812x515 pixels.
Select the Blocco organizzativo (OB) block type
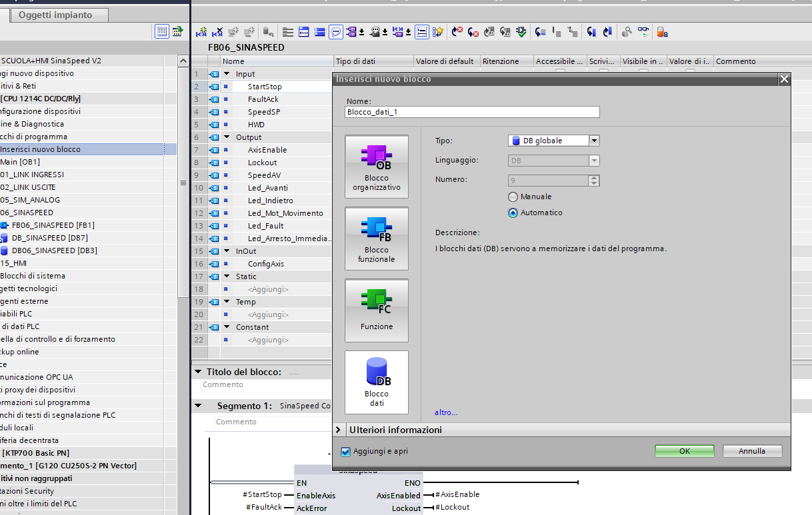[376, 166]
